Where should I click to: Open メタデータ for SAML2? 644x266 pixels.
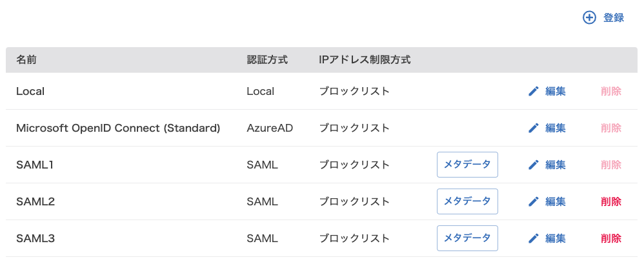(467, 201)
